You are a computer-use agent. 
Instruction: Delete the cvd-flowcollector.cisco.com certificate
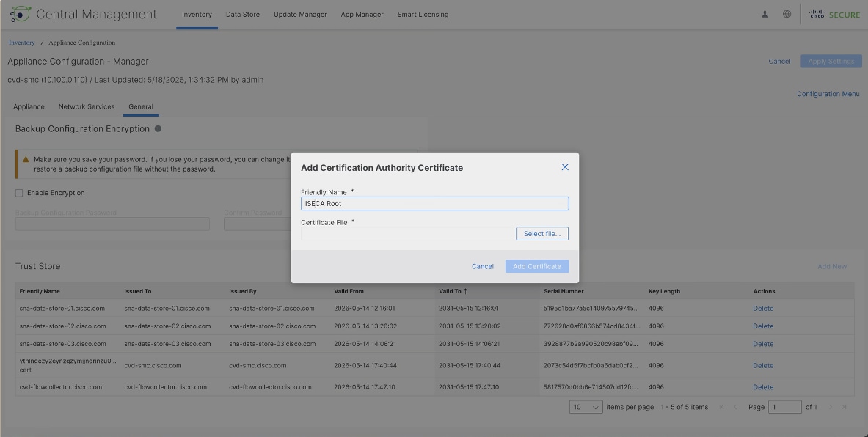(x=763, y=387)
